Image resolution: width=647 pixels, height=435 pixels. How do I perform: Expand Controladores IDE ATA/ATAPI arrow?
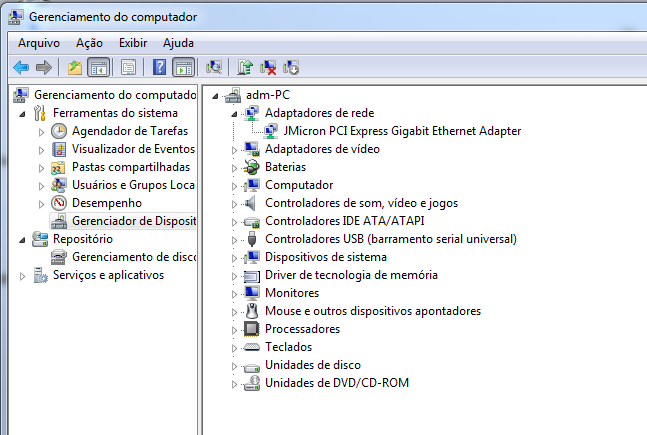point(234,222)
